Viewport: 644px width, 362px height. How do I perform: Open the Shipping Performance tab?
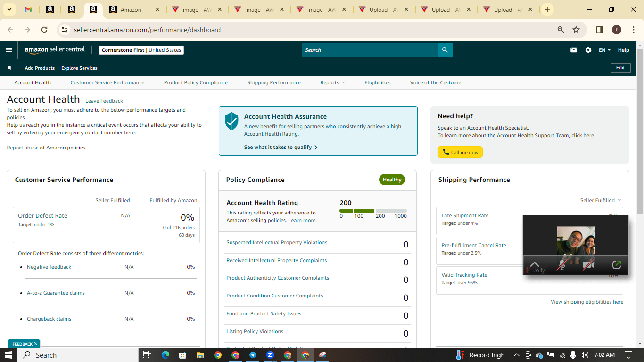coord(274,82)
